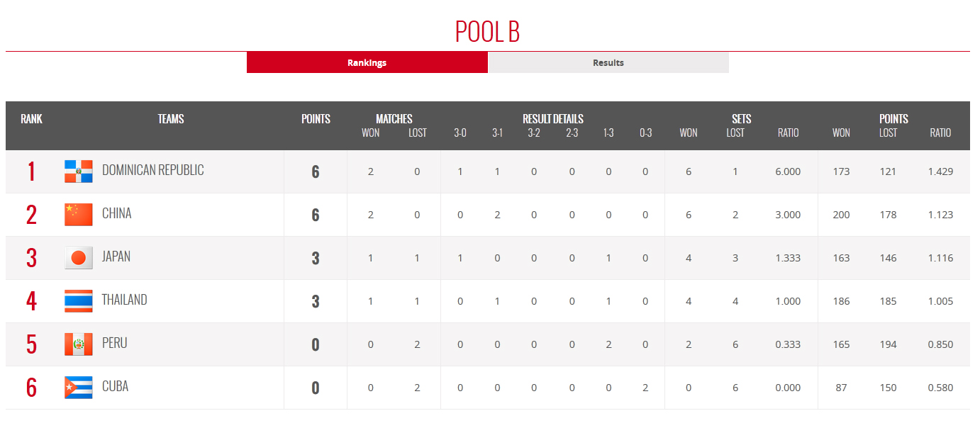This screenshot has width=980, height=428.
Task: Open the DOMINICAN REPUBLIC team link
Action: (153, 170)
